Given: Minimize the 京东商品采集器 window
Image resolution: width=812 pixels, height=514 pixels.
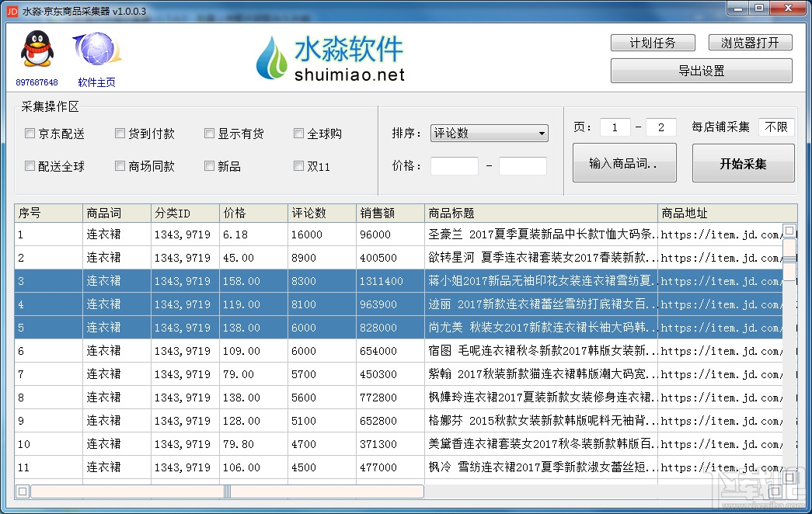Looking at the screenshot, I should pos(738,9).
